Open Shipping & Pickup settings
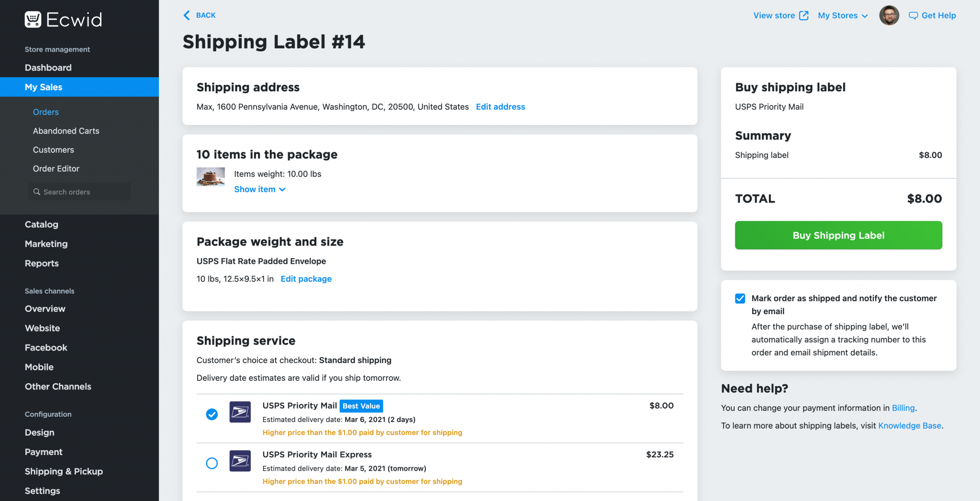The image size is (980, 501). [64, 471]
